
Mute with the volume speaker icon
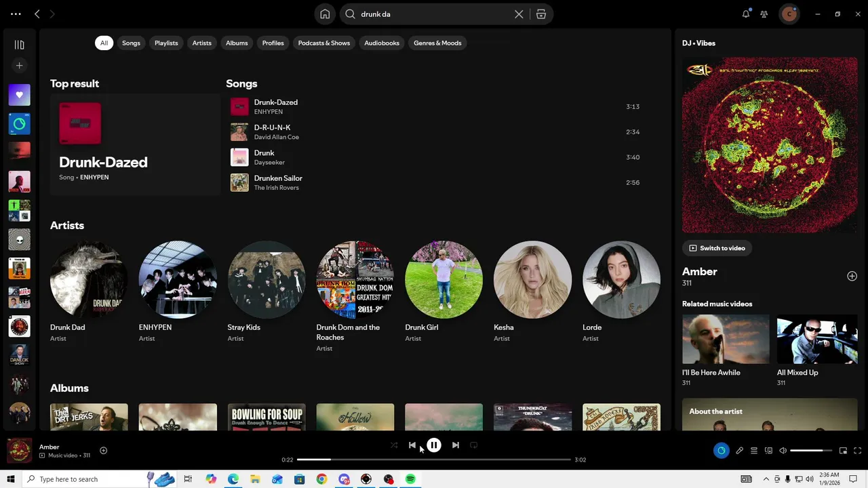(783, 451)
